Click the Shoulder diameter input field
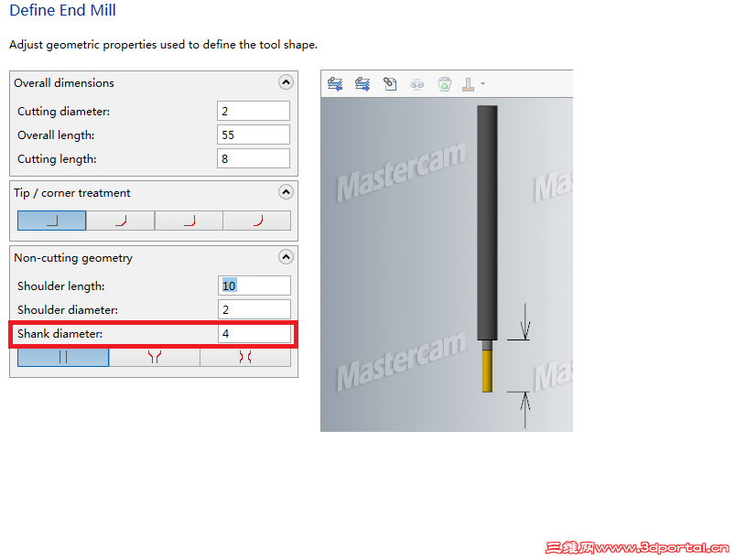The height and width of the screenshot is (560, 747). [x=254, y=309]
